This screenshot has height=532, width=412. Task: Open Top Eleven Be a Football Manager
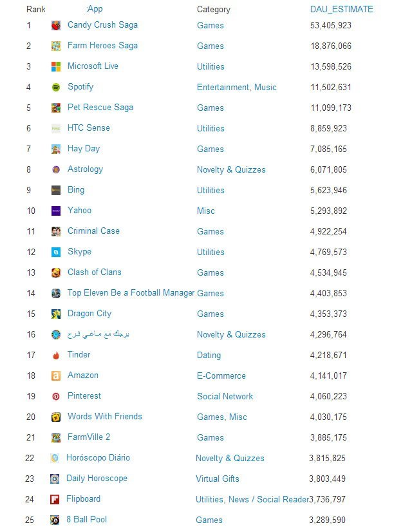(131, 293)
